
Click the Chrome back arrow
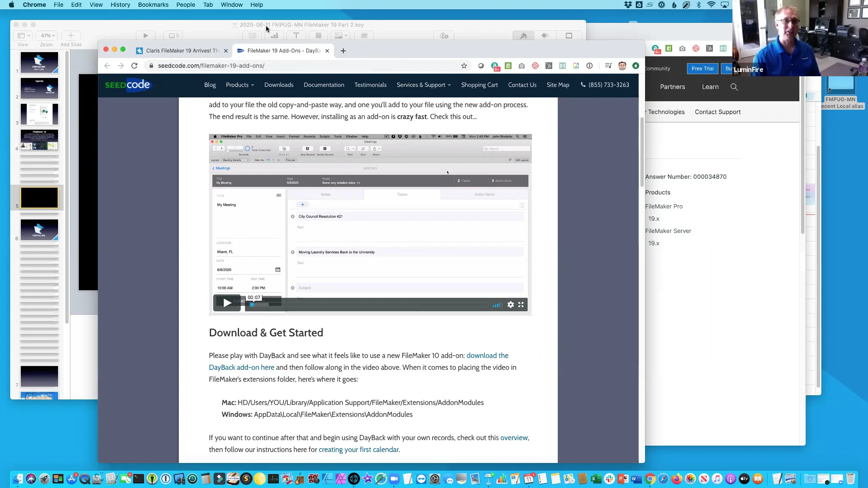pyautogui.click(x=107, y=66)
